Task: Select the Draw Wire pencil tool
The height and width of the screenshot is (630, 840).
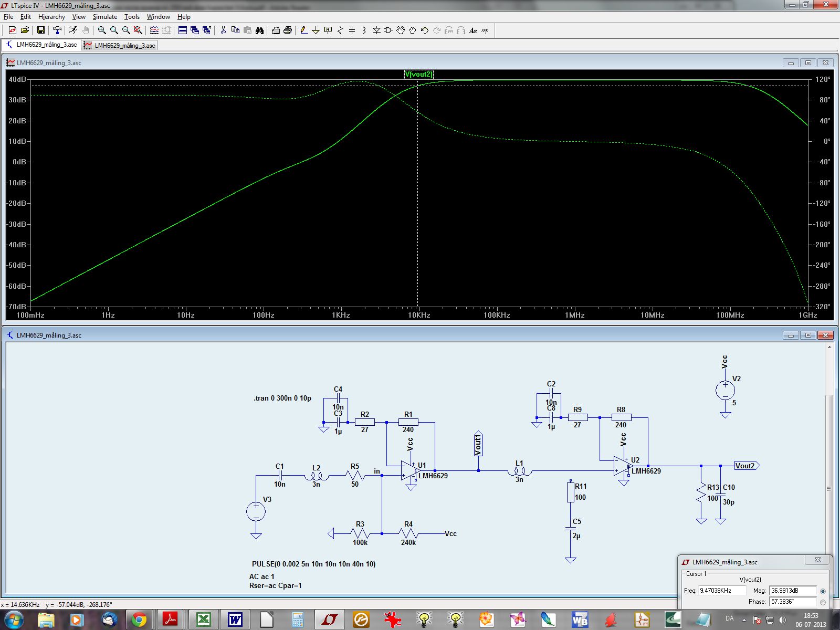Action: coord(303,30)
